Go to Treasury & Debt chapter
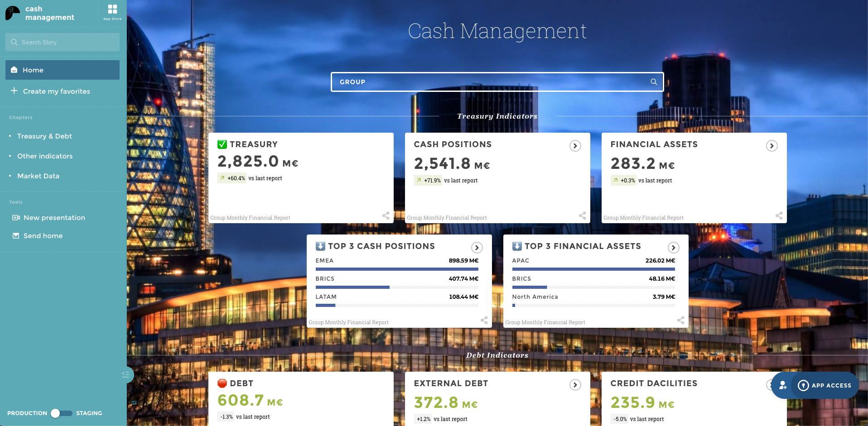Viewport: 868px width, 426px height. (44, 136)
